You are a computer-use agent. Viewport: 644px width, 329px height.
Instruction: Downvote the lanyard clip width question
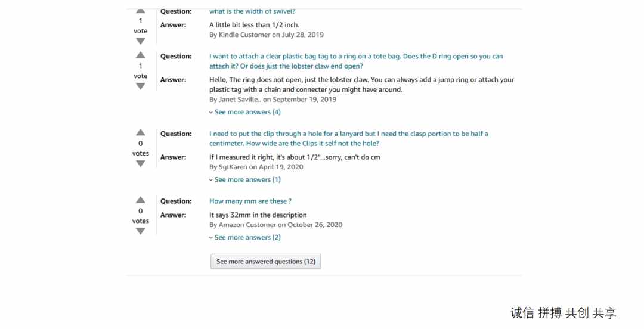tap(141, 163)
